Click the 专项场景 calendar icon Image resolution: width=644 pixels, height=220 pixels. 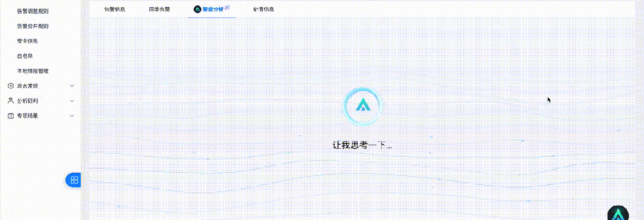(x=11, y=116)
